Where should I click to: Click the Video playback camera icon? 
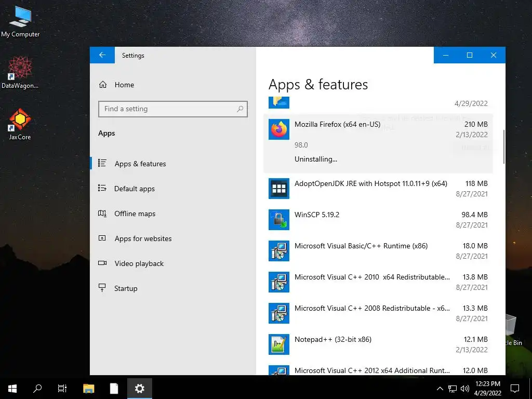click(x=102, y=263)
